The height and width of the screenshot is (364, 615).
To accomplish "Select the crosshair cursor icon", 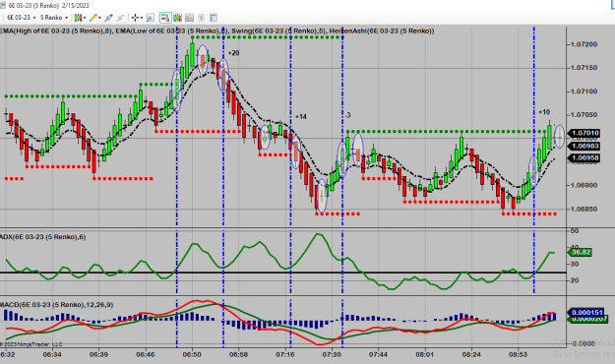I will [135, 18].
